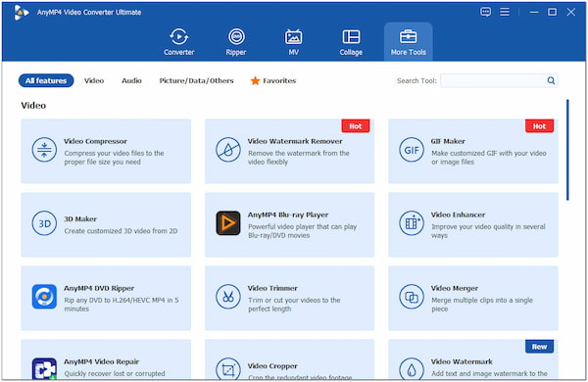This screenshot has width=588, height=382.
Task: Click the AnyMP4 Blu-ray Player icon
Action: (228, 223)
